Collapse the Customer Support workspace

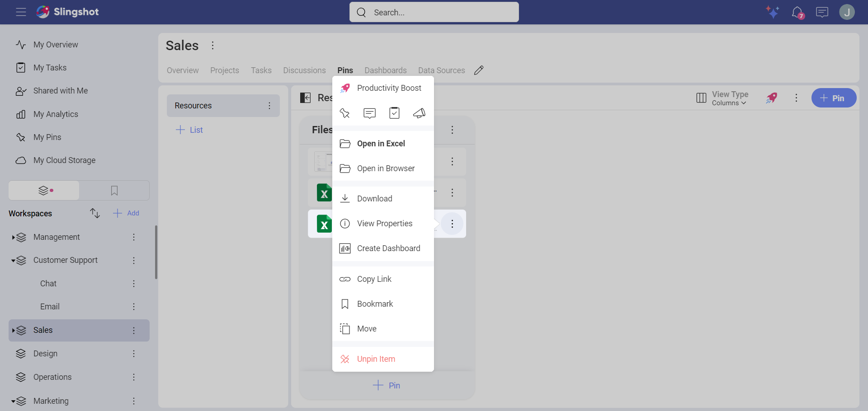tap(14, 260)
